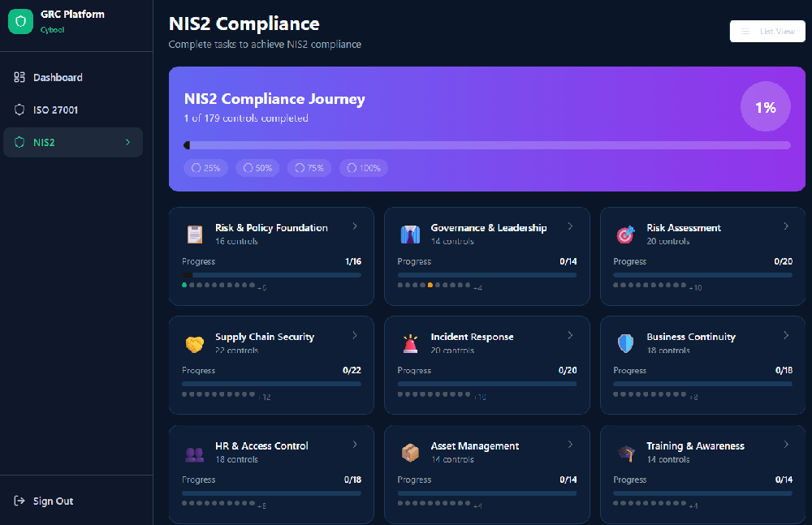Viewport: 812px width, 525px height.
Task: Open Supply Chain Security via its chevron
Action: point(355,335)
